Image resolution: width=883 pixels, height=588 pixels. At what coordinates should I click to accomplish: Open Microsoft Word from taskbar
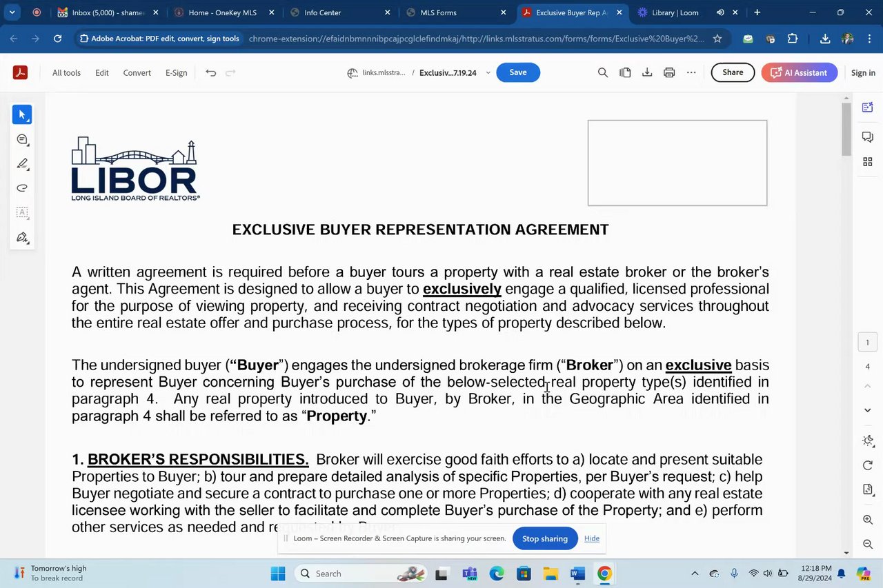click(x=578, y=574)
